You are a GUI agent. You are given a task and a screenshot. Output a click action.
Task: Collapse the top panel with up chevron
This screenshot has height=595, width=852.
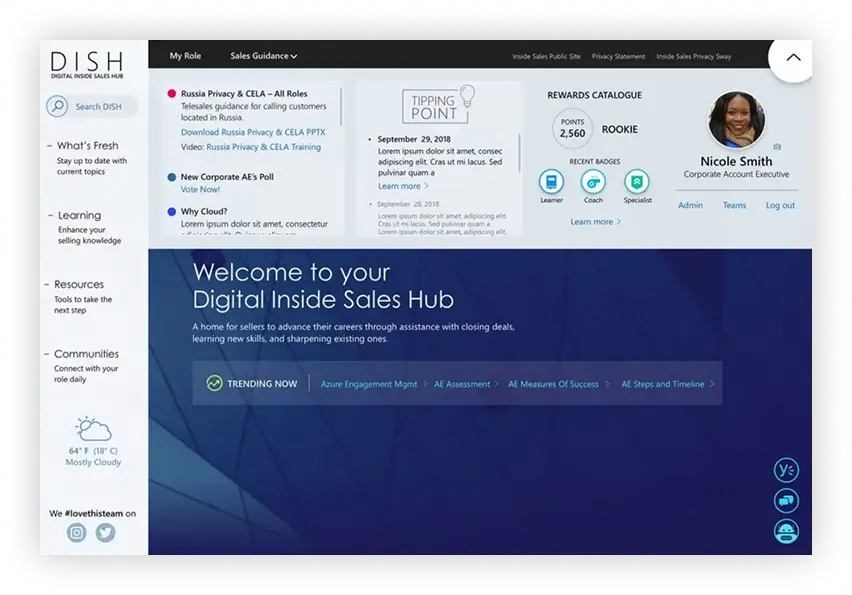(793, 58)
